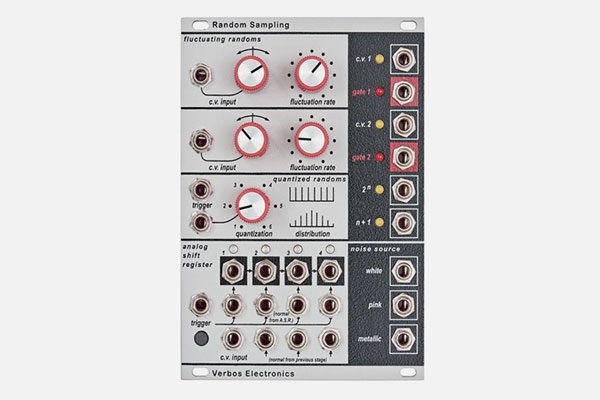Click the yellow c.v. 2 indicator LED

(380, 124)
